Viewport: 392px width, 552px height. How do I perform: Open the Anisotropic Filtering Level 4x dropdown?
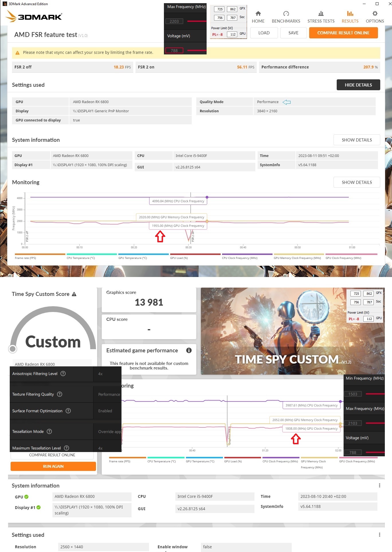coord(107,374)
